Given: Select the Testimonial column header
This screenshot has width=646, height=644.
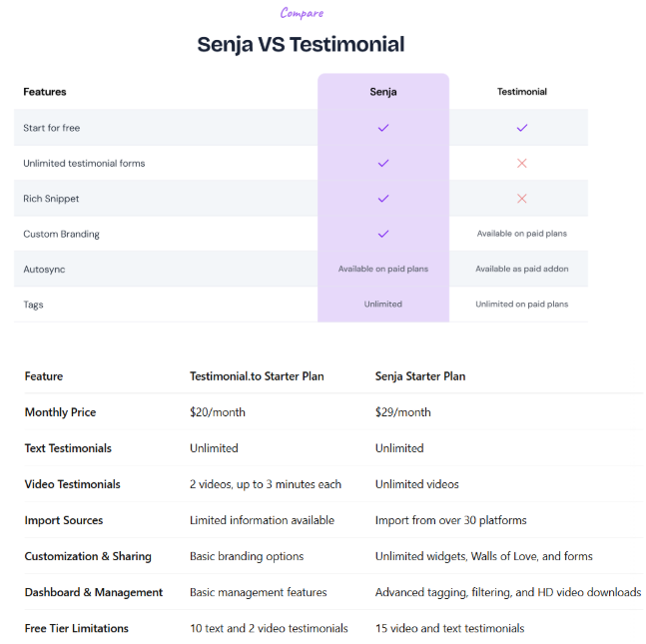Looking at the screenshot, I should point(522,92).
